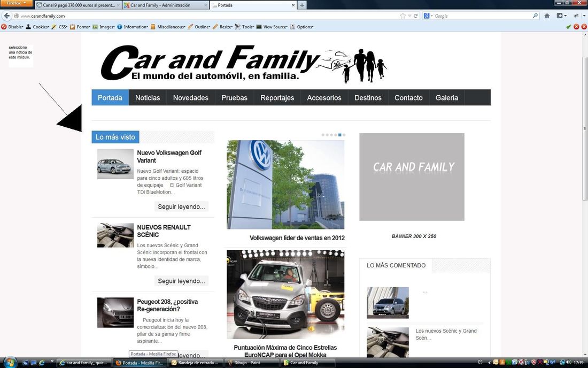Open the Pruebas menu item
The image size is (588, 368).
[234, 97]
